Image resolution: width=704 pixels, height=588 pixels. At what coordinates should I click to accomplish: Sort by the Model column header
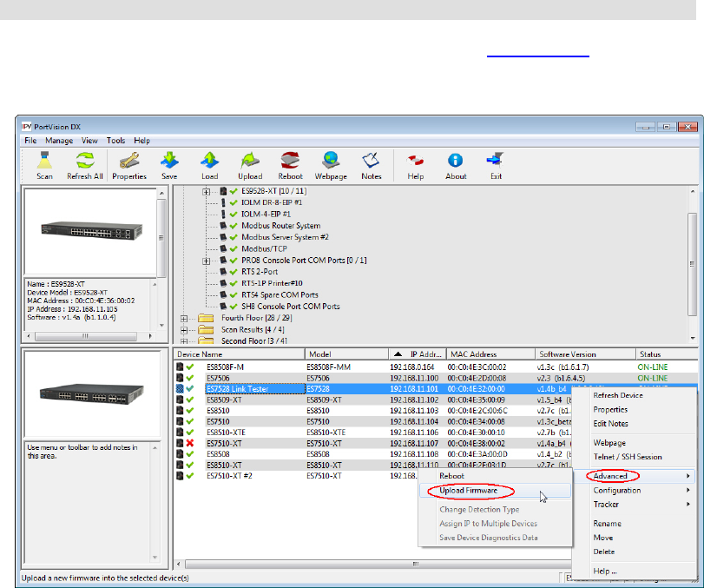click(346, 354)
